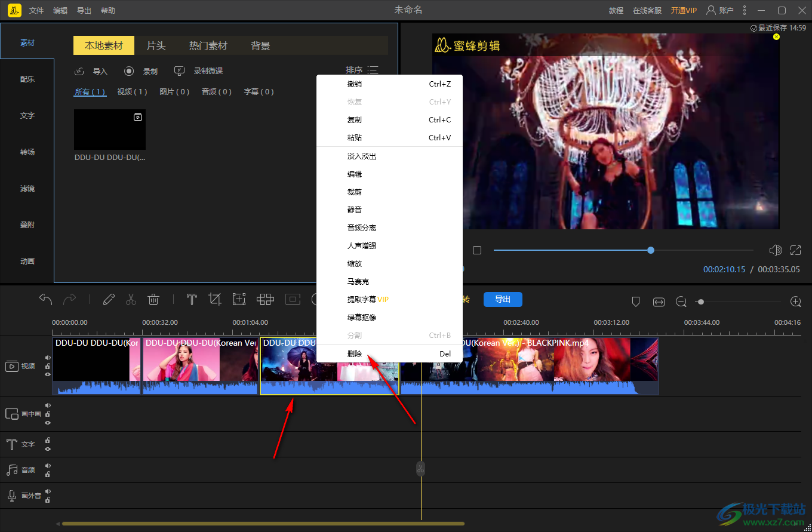Click the marker flag icon
Viewport: 812px width, 532px height.
click(636, 302)
